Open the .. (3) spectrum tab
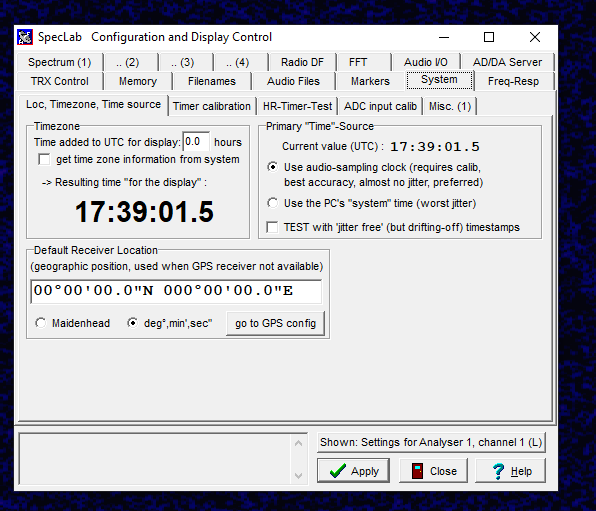The image size is (596, 511). (x=187, y=62)
